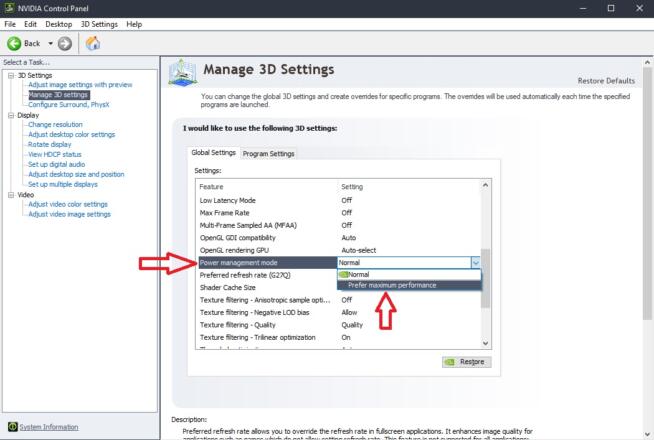Screen dimensions: 654x440
Task: Click the NVIDIA Control Panel title icon
Action: [9, 8]
